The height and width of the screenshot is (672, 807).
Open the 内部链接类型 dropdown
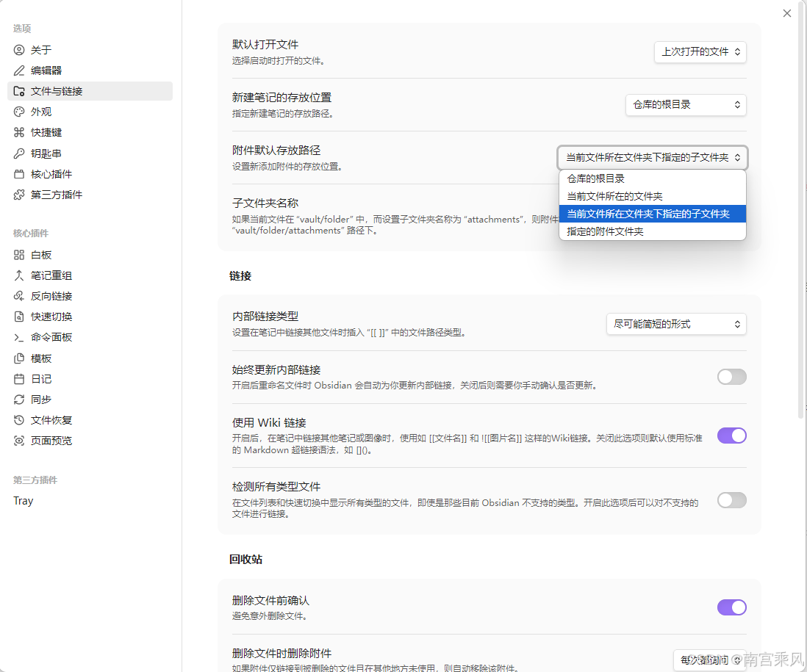click(676, 324)
